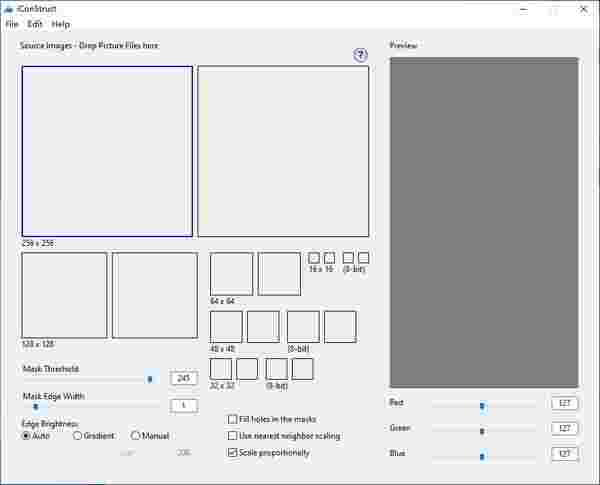Screen dimensions: 600x485
Task: Select the first 128 x 128 source box
Action: tap(64, 295)
